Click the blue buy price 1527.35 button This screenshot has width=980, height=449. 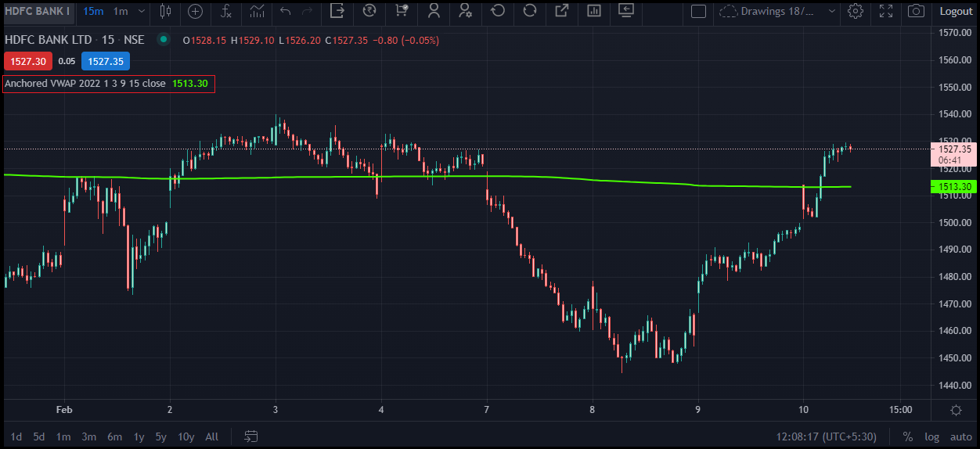pos(106,61)
